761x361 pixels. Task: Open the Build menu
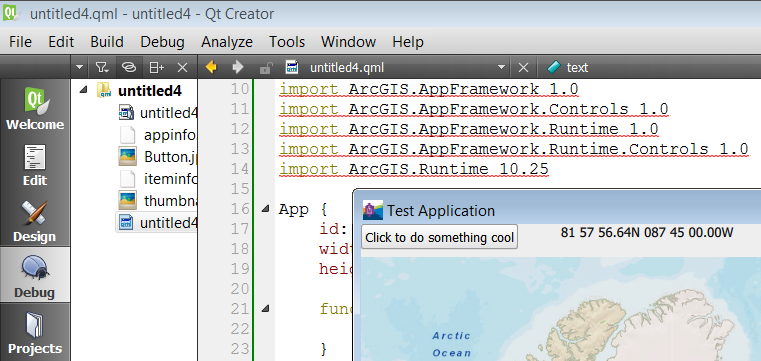[107, 42]
